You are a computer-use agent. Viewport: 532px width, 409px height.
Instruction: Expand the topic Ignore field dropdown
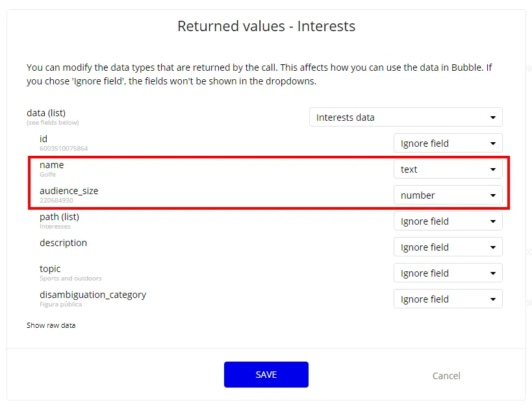(x=448, y=273)
